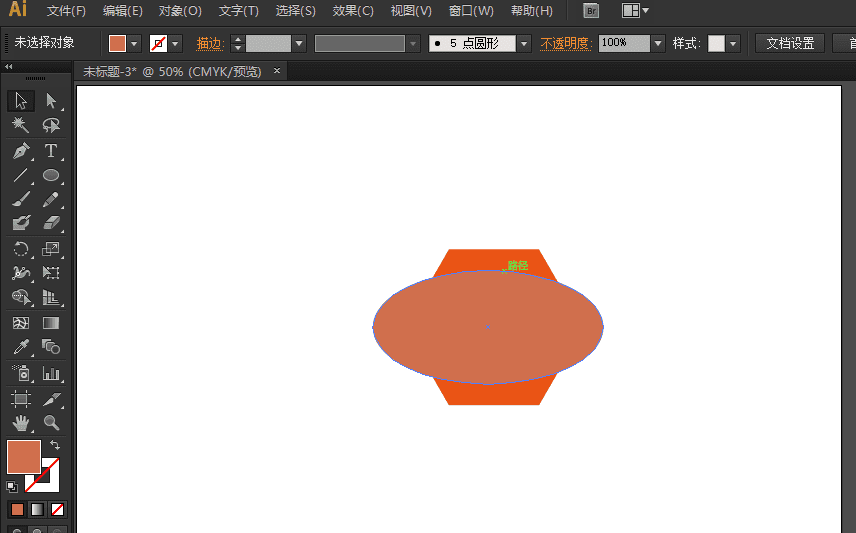Image resolution: width=856 pixels, height=533 pixels.
Task: Select the Zoom tool
Action: [x=51, y=423]
